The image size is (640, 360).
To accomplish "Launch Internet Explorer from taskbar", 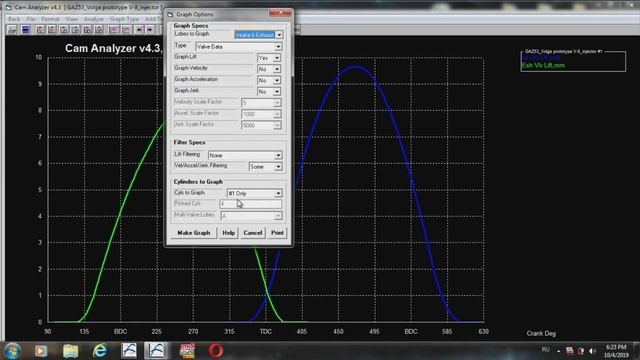I will (x=100, y=351).
